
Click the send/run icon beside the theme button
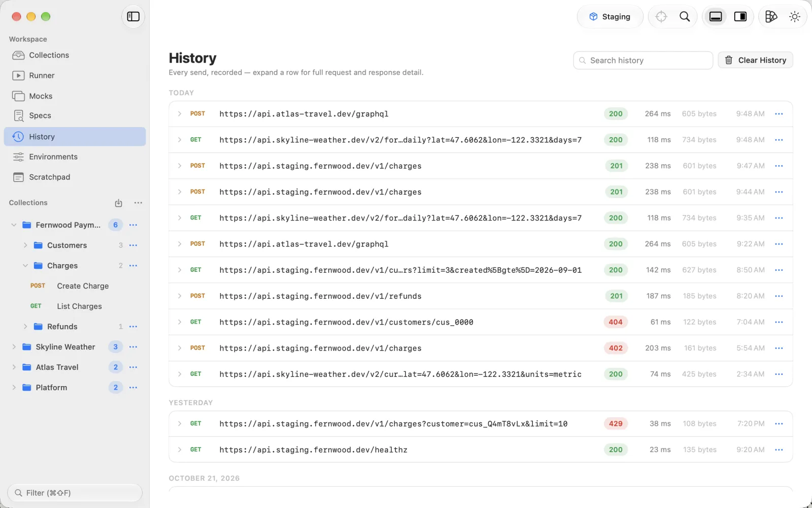point(771,17)
